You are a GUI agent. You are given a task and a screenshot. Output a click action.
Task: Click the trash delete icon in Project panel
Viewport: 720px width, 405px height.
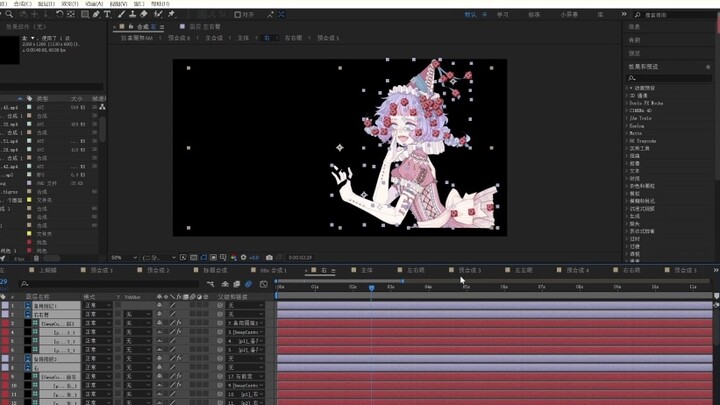coord(36,259)
